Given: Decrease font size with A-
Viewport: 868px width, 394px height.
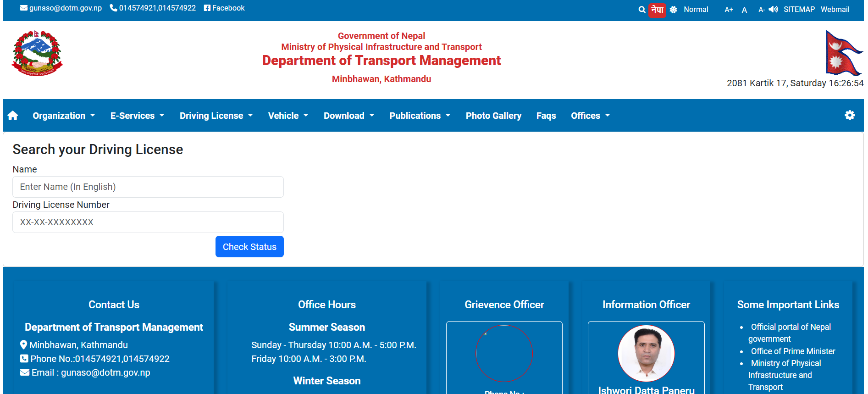Looking at the screenshot, I should [x=761, y=10].
